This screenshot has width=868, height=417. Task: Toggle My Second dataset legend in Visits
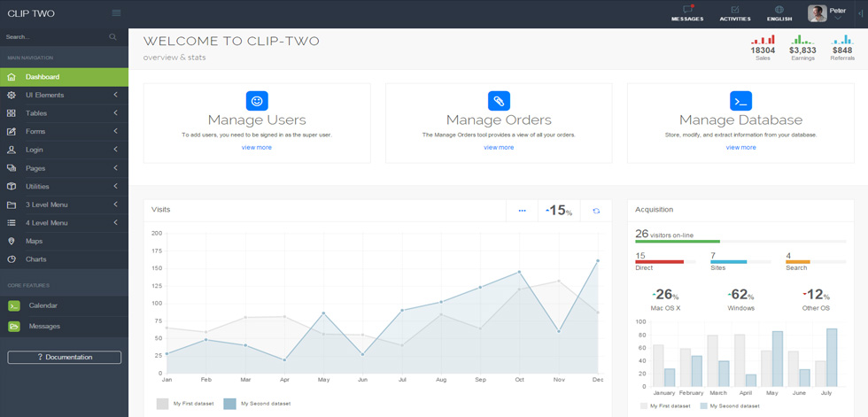tap(257, 404)
